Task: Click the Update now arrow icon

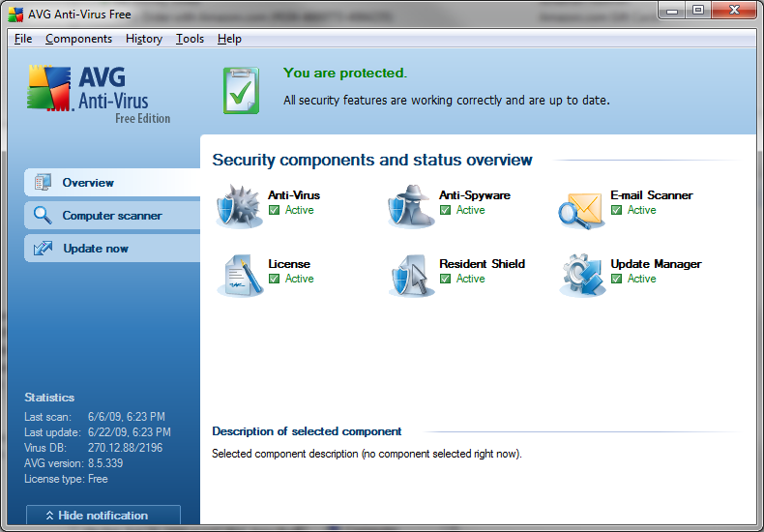Action: pyautogui.click(x=43, y=248)
